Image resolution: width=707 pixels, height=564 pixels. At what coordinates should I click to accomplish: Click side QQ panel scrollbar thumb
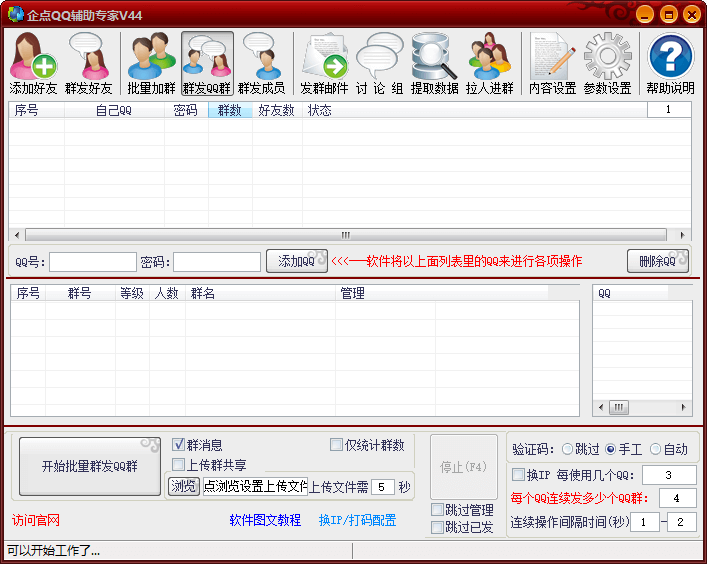[x=619, y=408]
